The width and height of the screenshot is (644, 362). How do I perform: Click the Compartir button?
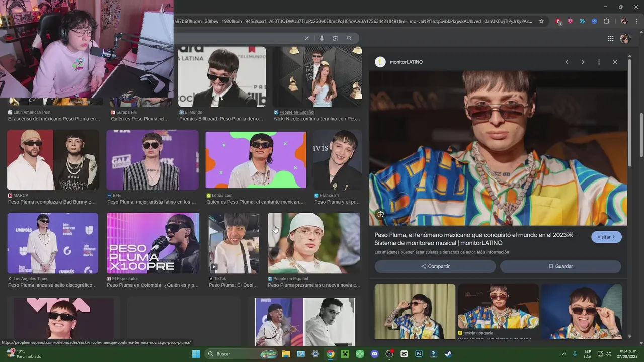point(435,266)
